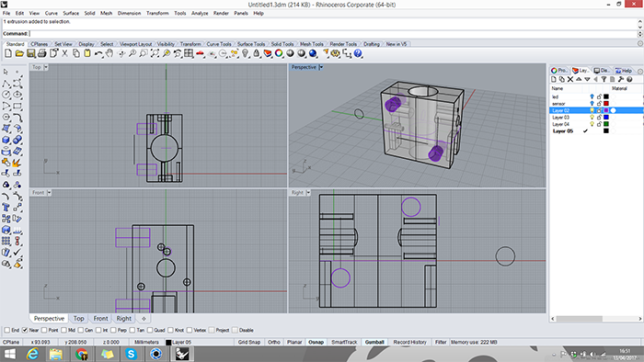
Task: Open the Surface menu
Action: [71, 13]
